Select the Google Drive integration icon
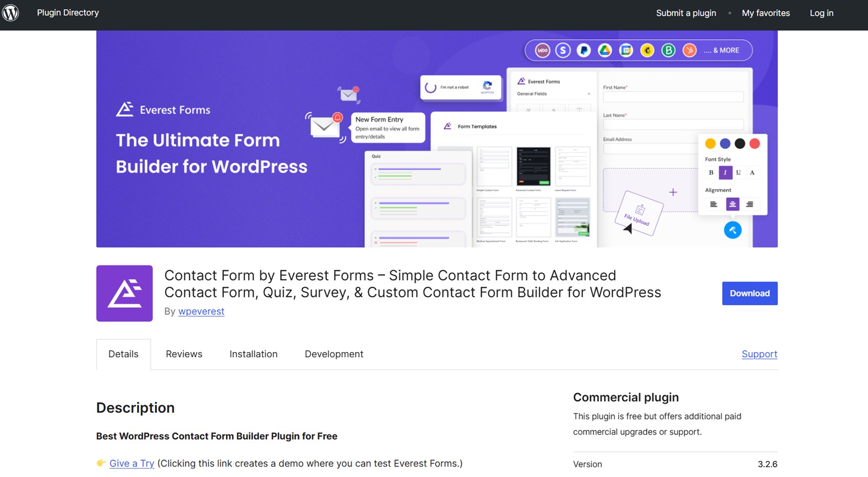The width and height of the screenshot is (868, 477). (604, 50)
